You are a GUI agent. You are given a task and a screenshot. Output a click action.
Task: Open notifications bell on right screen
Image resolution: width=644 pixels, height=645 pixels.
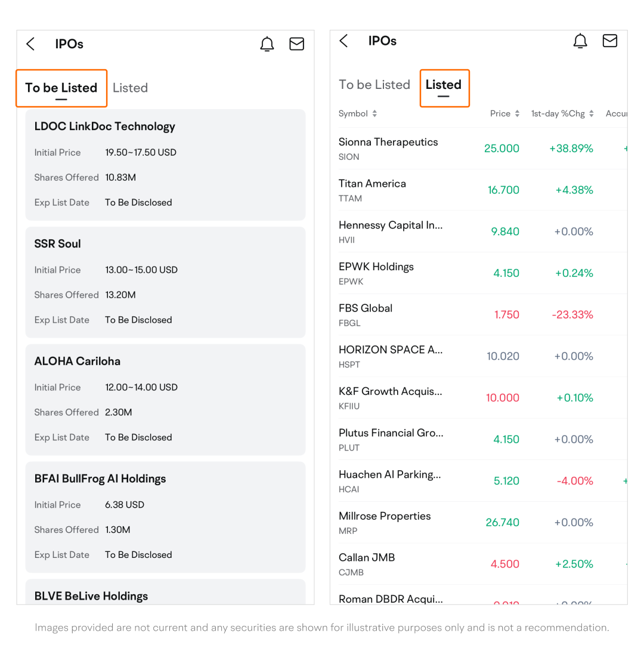pos(580,41)
